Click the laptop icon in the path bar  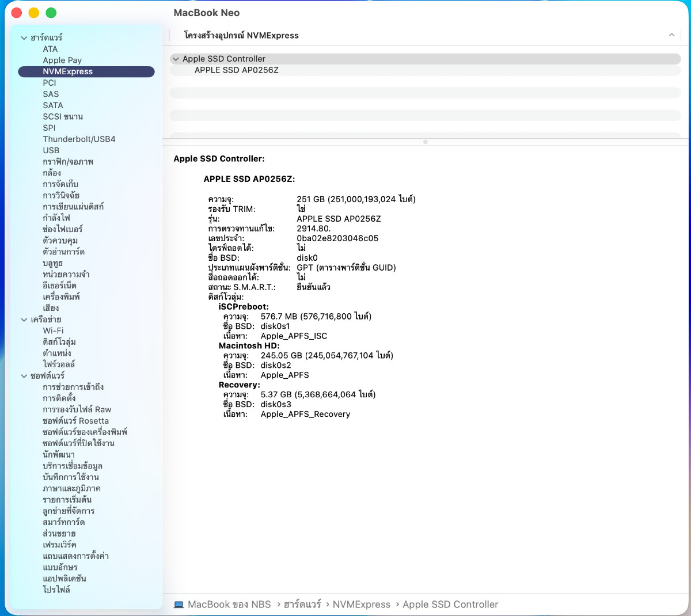coord(179,604)
